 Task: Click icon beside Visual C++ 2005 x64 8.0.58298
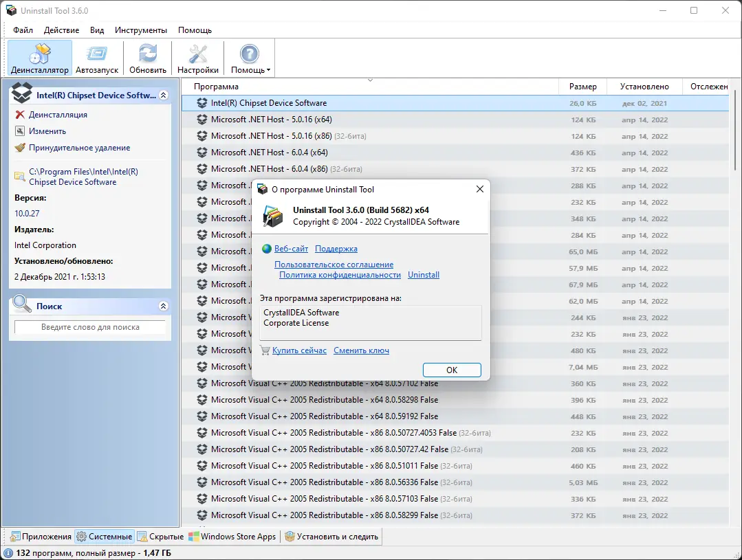202,400
